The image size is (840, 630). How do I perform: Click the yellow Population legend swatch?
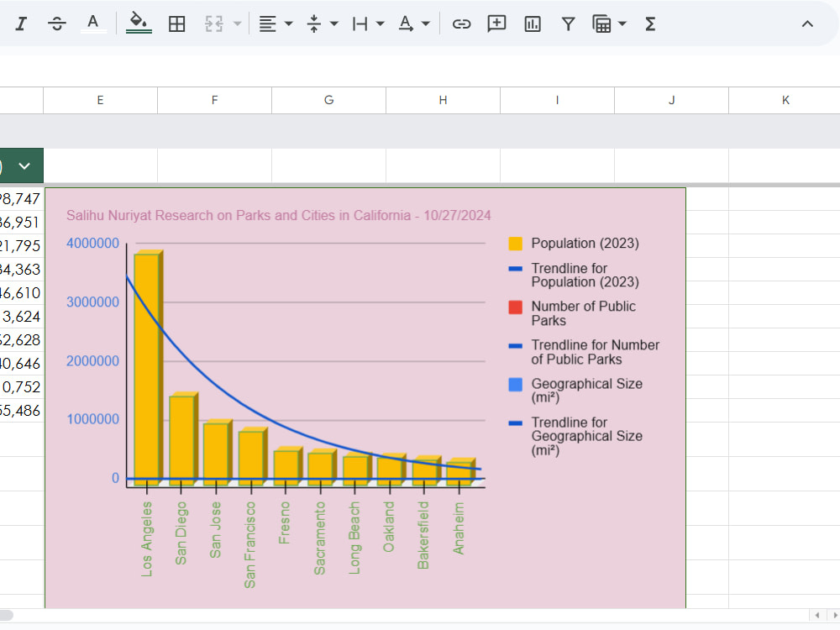[516, 244]
